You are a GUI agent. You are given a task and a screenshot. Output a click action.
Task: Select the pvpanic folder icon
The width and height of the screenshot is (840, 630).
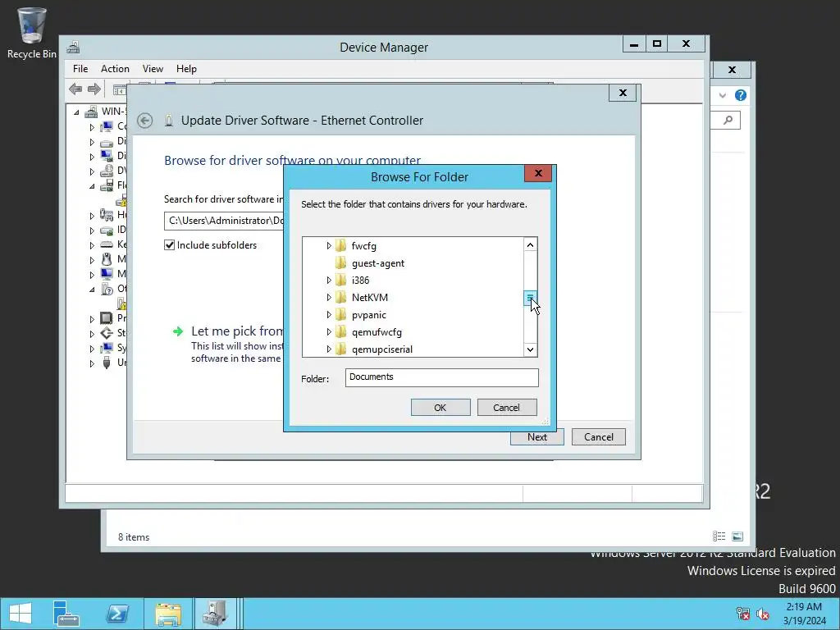[x=340, y=315]
